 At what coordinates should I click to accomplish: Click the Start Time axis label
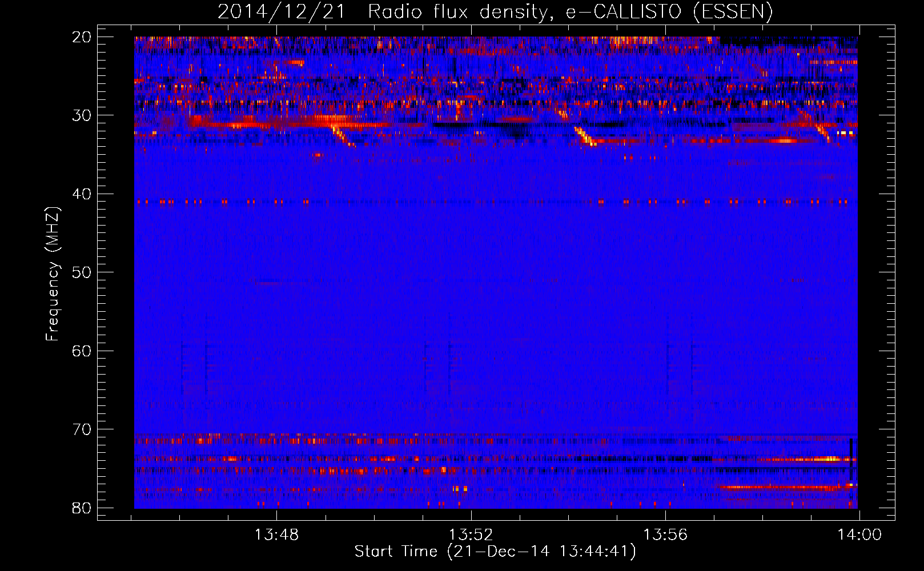click(495, 552)
